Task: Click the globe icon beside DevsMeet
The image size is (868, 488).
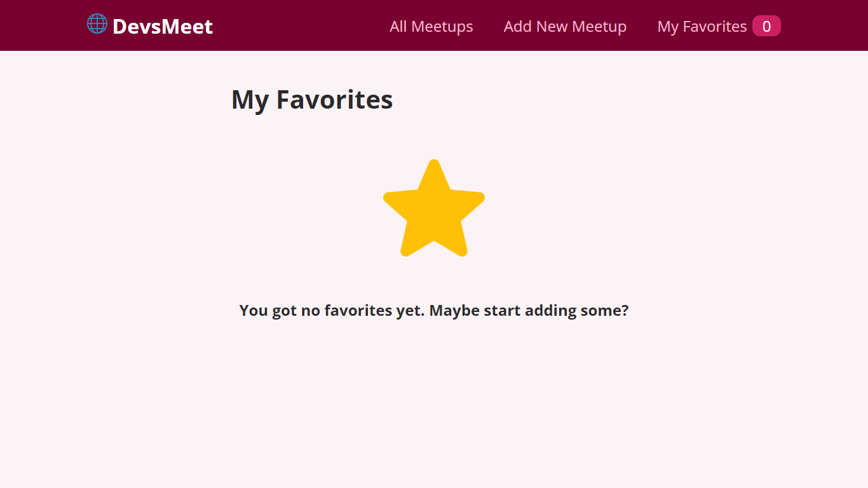Action: (96, 24)
